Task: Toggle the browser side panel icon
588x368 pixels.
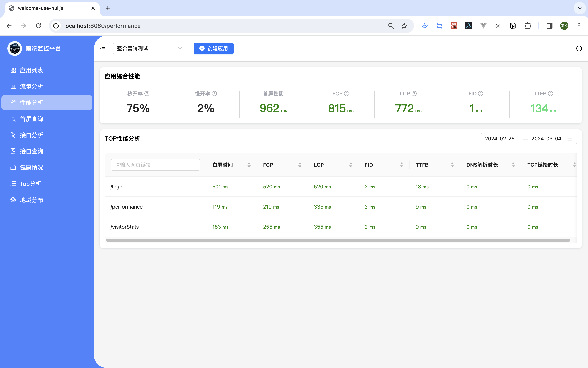Action: pos(549,26)
